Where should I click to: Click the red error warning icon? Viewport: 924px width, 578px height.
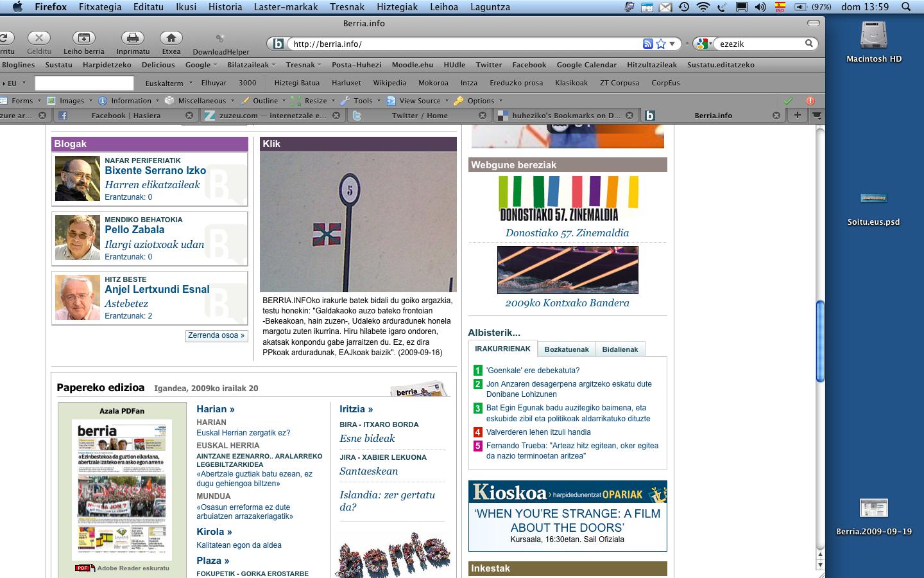[x=810, y=101]
